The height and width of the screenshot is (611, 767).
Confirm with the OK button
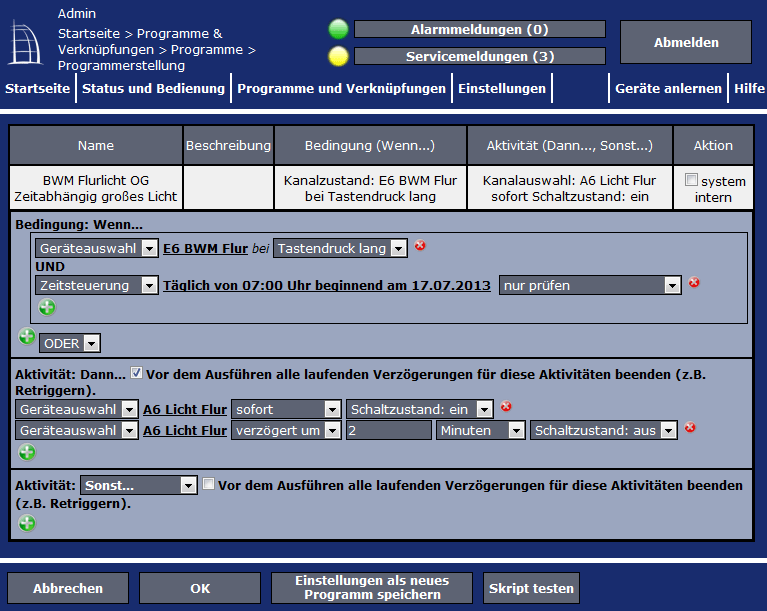click(x=200, y=588)
